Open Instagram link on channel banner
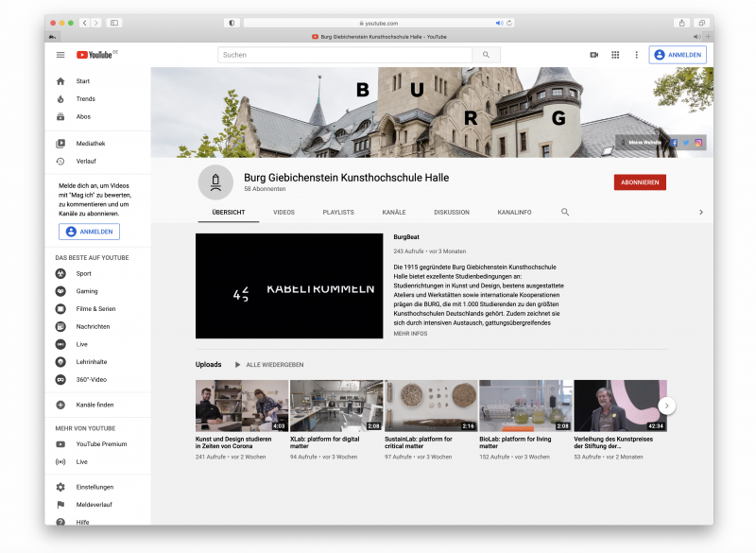This screenshot has width=756, height=553. pyautogui.click(x=698, y=143)
